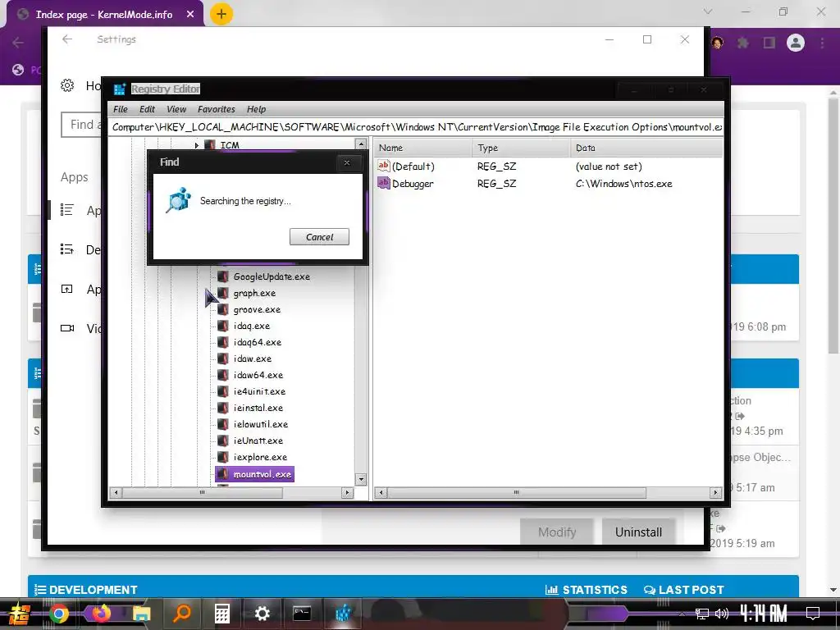Select the ielowutil.exe key
The height and width of the screenshot is (630, 840).
click(260, 424)
